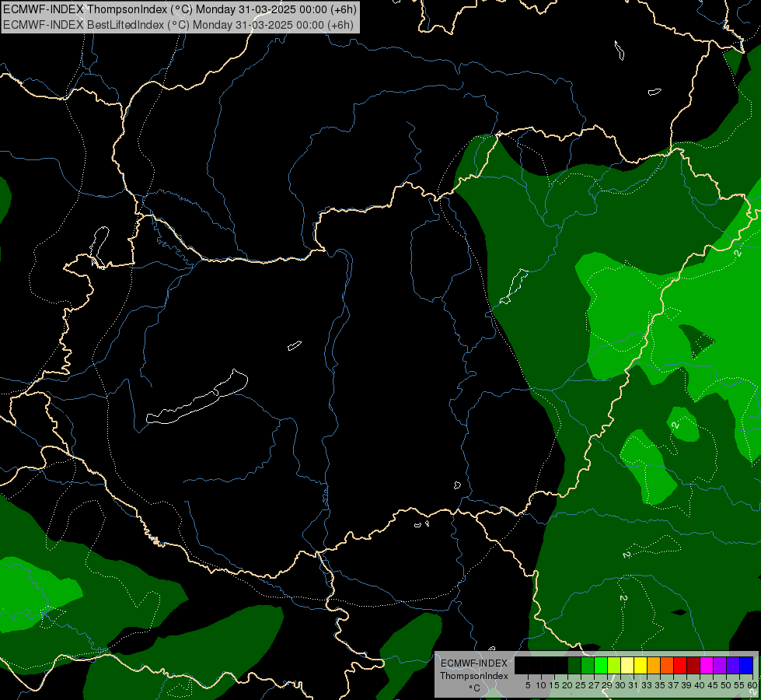Click legend tick value '25'

click(x=581, y=685)
